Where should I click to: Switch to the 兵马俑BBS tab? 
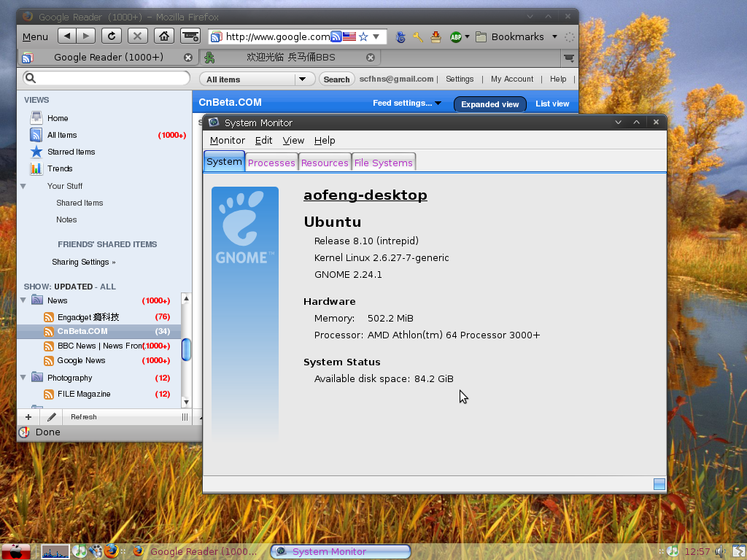coord(290,57)
